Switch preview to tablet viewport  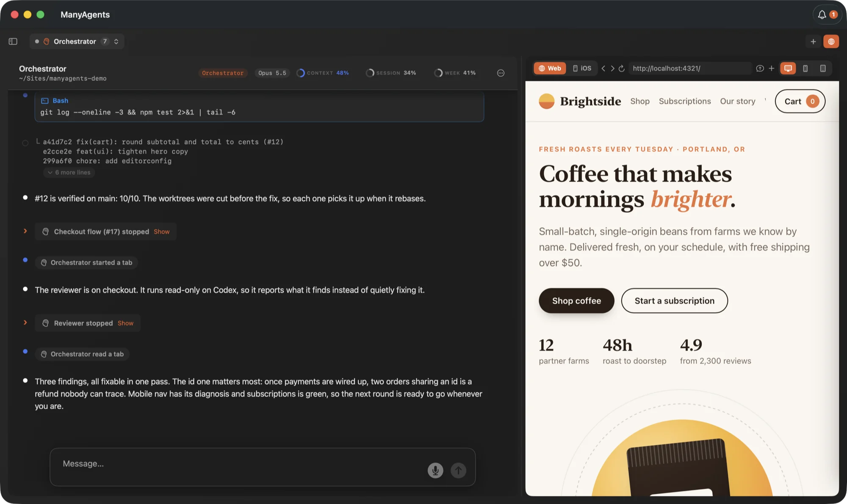click(x=823, y=69)
